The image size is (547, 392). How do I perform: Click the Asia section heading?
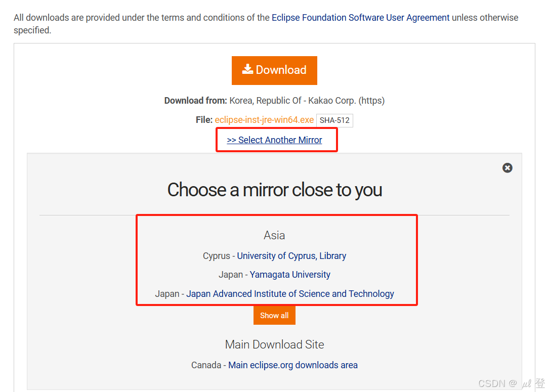point(274,235)
